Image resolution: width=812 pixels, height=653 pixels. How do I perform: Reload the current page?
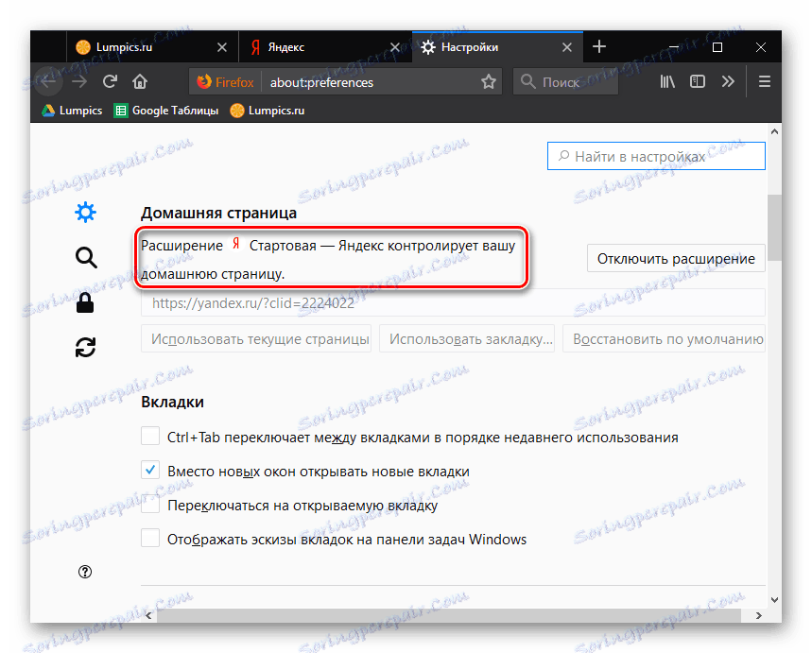click(110, 81)
